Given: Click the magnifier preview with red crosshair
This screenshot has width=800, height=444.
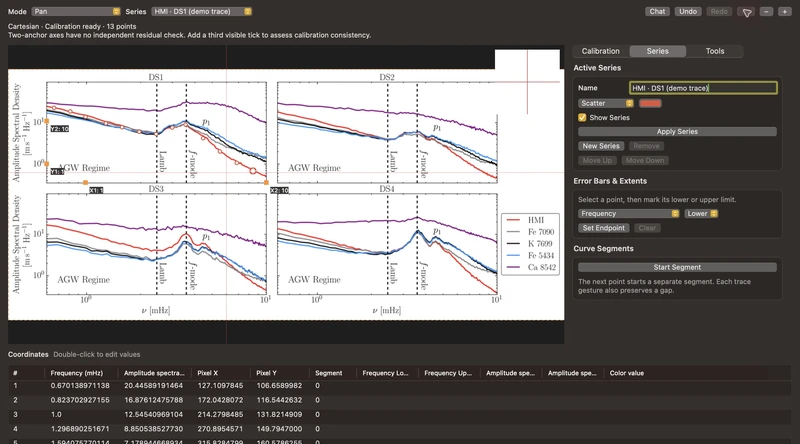Looking at the screenshot, I should [527, 82].
